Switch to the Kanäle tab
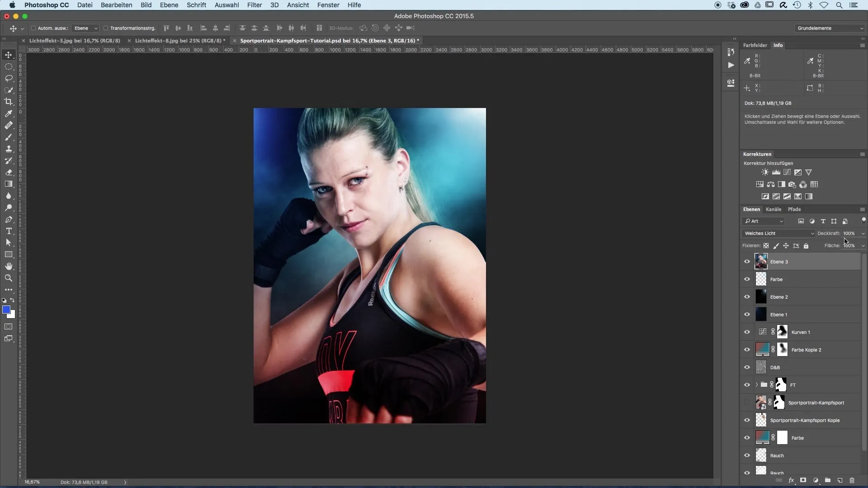Screen dimensions: 868x488 point(774,209)
